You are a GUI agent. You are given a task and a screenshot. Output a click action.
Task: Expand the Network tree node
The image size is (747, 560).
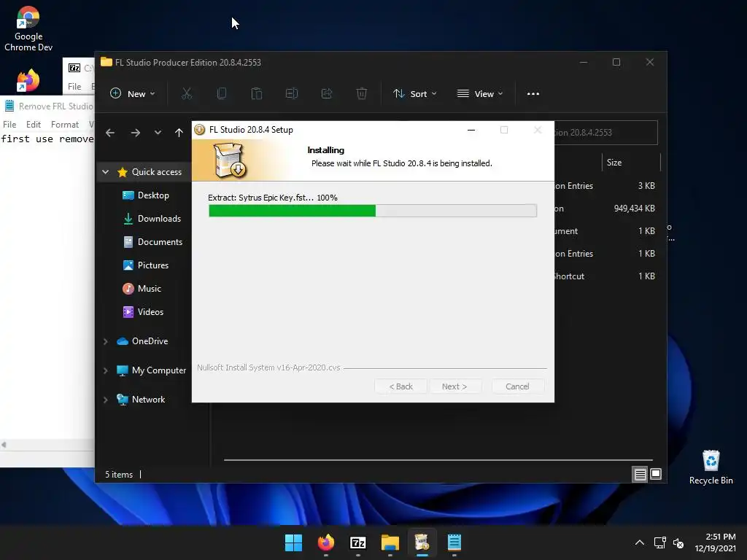pos(106,400)
